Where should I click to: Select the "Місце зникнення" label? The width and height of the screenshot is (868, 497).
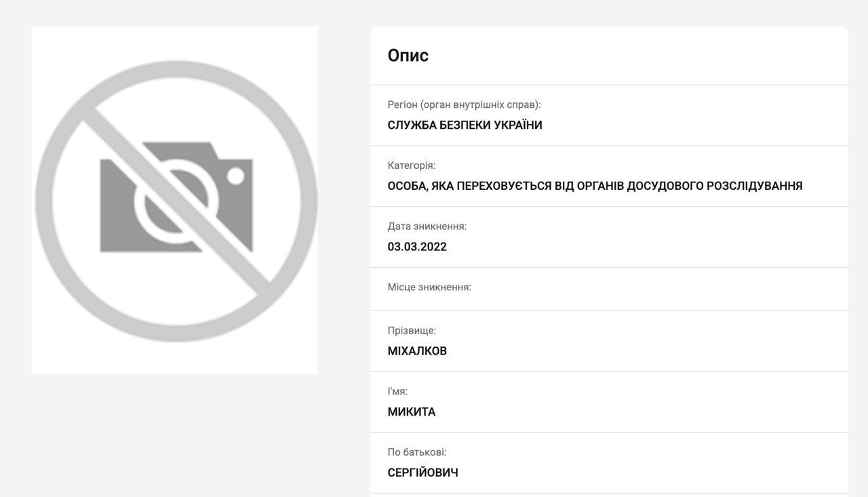(429, 287)
